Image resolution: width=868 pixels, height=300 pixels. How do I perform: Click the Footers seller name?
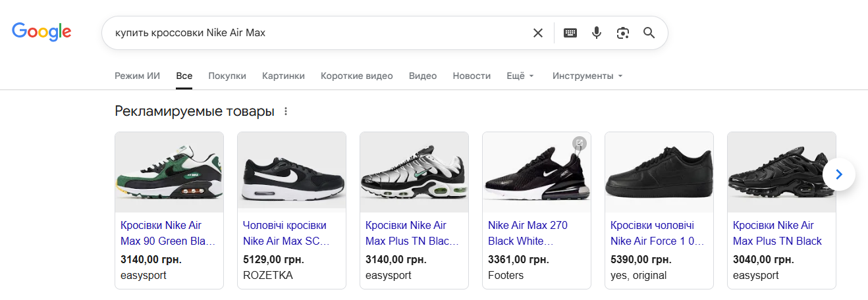(x=506, y=276)
